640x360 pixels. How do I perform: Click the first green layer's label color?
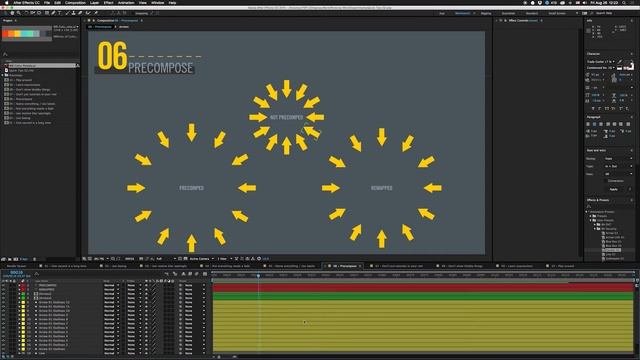click(23, 294)
